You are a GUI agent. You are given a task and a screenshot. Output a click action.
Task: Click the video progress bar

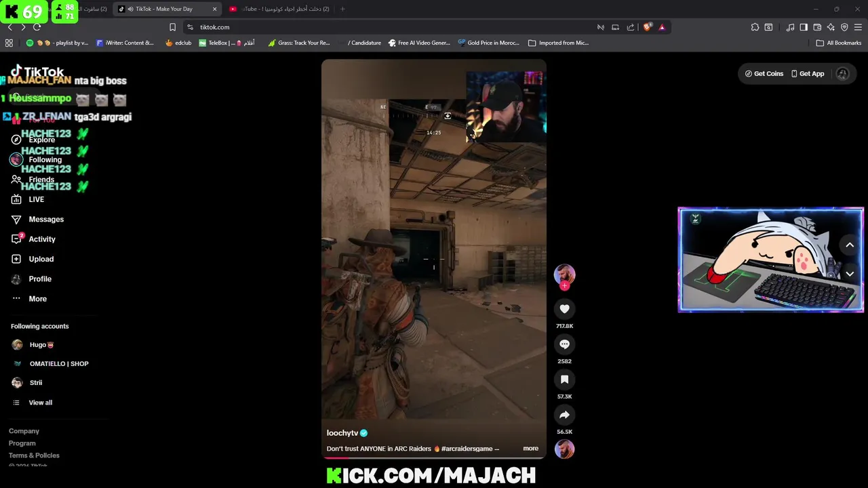click(x=434, y=459)
